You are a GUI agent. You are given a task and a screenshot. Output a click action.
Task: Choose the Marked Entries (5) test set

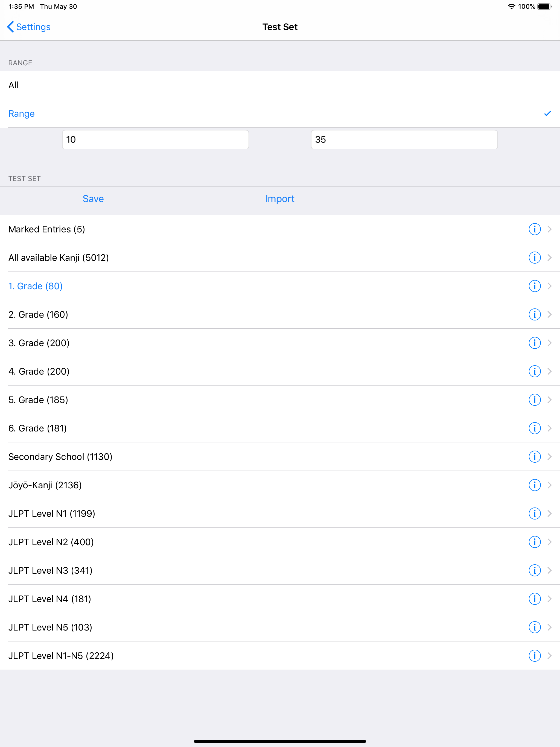280,229
